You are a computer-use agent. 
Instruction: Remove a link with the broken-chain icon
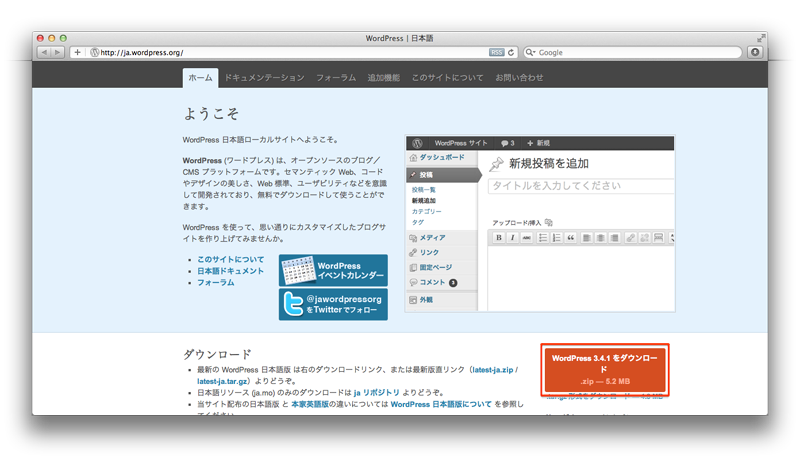(x=645, y=238)
